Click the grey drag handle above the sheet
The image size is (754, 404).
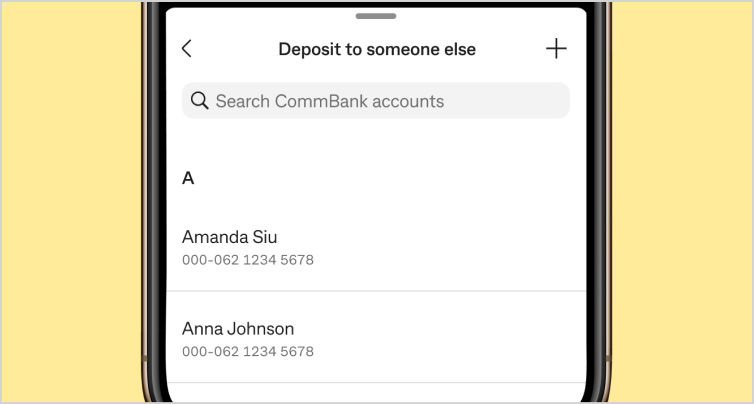pos(376,16)
